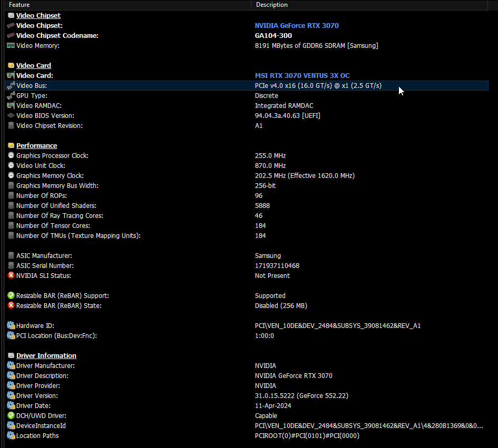Select the Number Of Unified Shaders row
The width and height of the screenshot is (498, 448).
coord(247,206)
